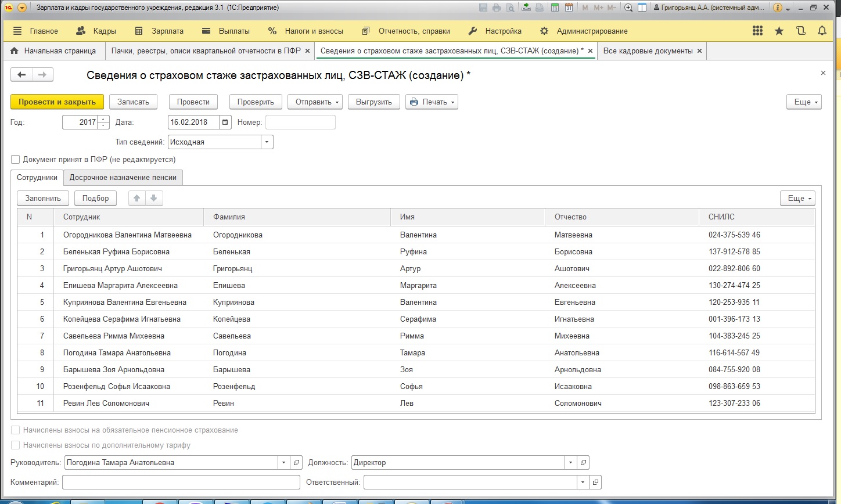
Task: Open date picker next to the Дата field
Action: click(x=225, y=123)
